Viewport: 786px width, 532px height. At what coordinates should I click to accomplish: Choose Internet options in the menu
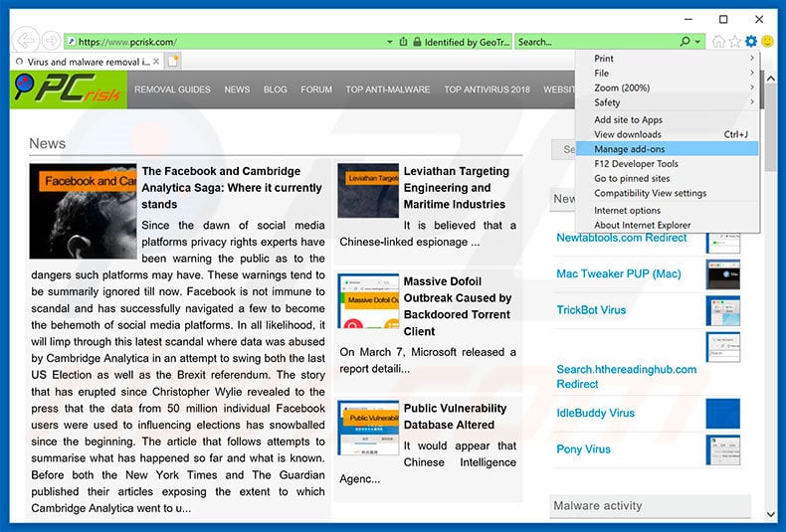(x=627, y=211)
